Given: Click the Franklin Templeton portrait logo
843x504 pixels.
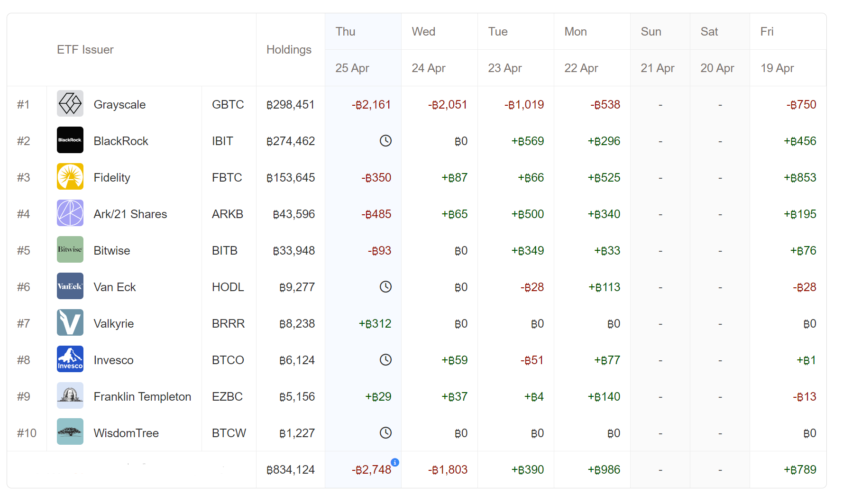Looking at the screenshot, I should click(70, 395).
